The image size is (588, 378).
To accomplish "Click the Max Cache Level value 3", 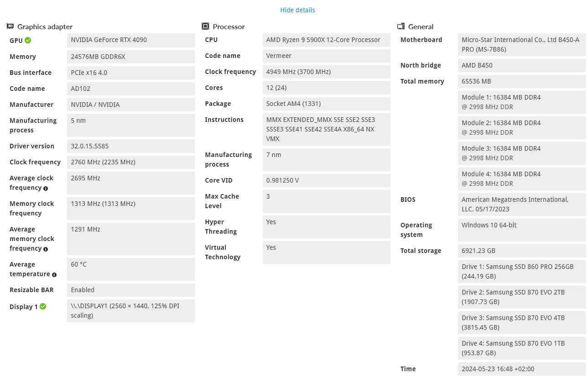I will (327, 201).
